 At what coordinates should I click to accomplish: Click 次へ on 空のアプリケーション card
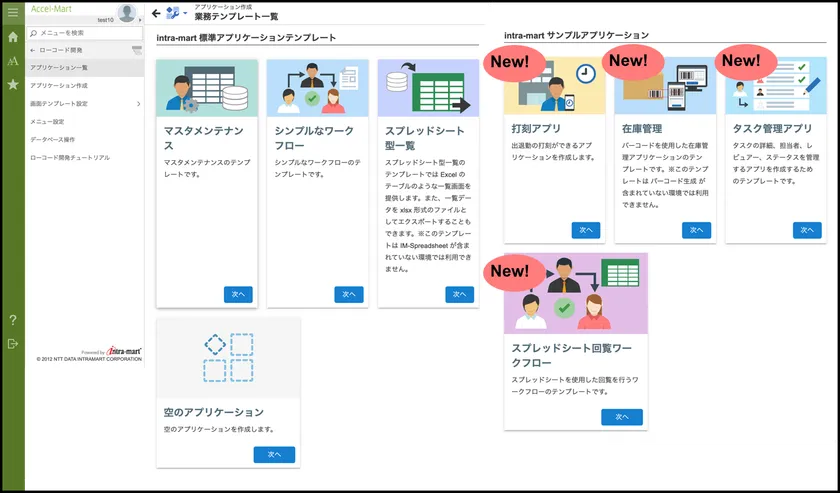click(274, 454)
